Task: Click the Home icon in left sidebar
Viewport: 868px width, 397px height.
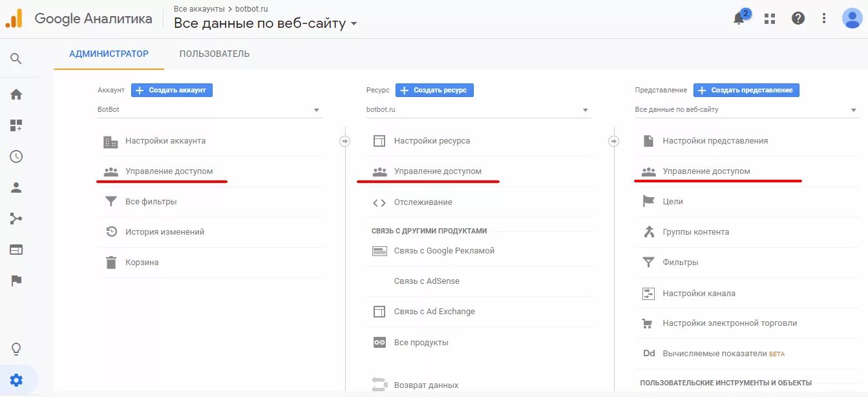Action: [x=16, y=94]
